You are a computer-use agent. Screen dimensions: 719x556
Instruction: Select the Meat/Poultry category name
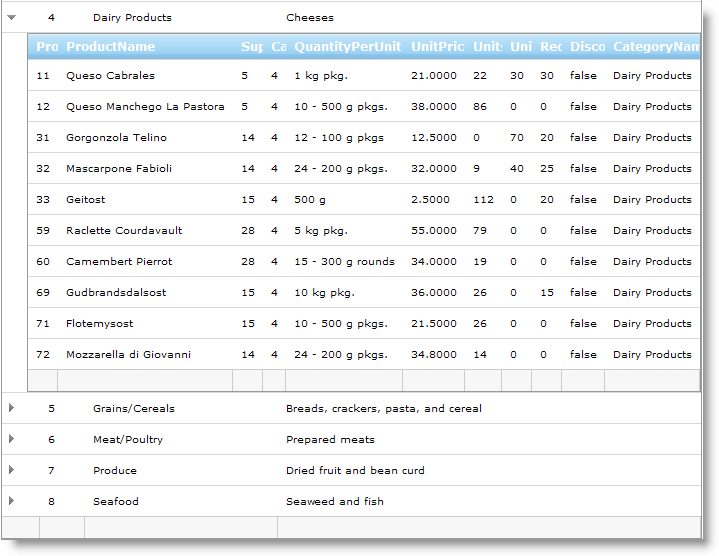128,440
